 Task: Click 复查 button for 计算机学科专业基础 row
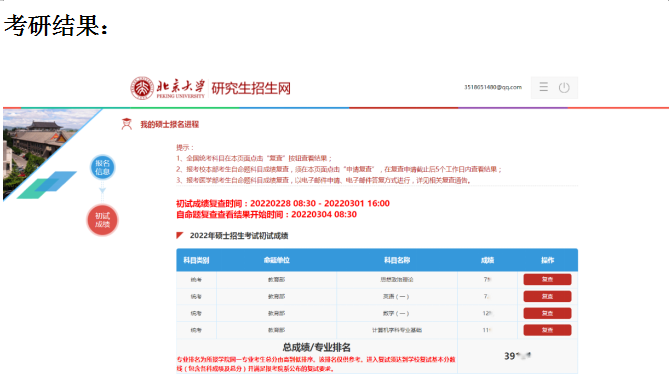coord(547,330)
